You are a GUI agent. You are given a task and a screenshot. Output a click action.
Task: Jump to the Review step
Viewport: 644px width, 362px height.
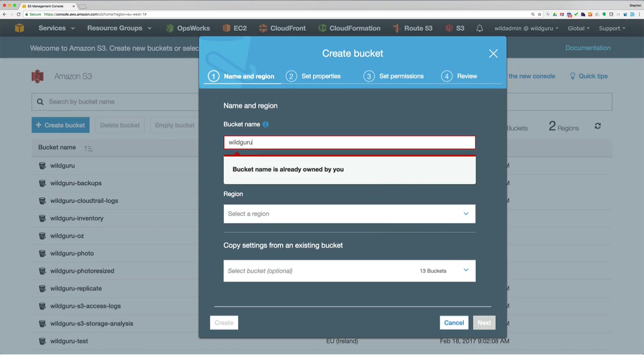[x=459, y=76]
